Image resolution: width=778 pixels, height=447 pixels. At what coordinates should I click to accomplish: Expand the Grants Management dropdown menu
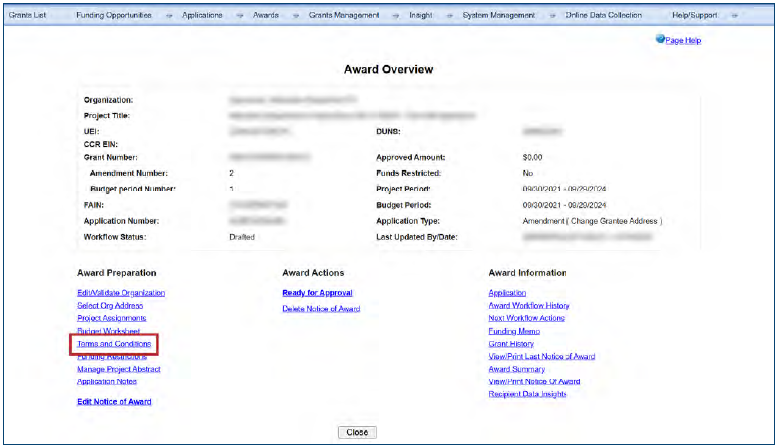click(344, 16)
